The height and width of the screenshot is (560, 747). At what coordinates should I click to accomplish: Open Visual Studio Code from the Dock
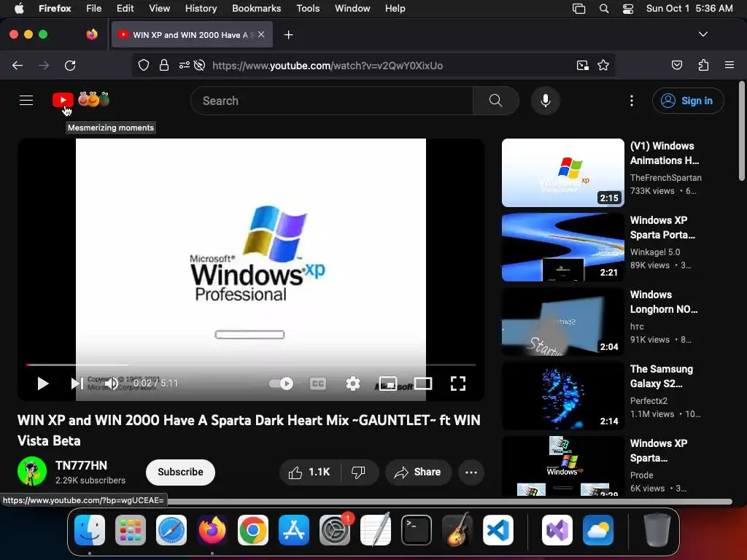pyautogui.click(x=498, y=530)
